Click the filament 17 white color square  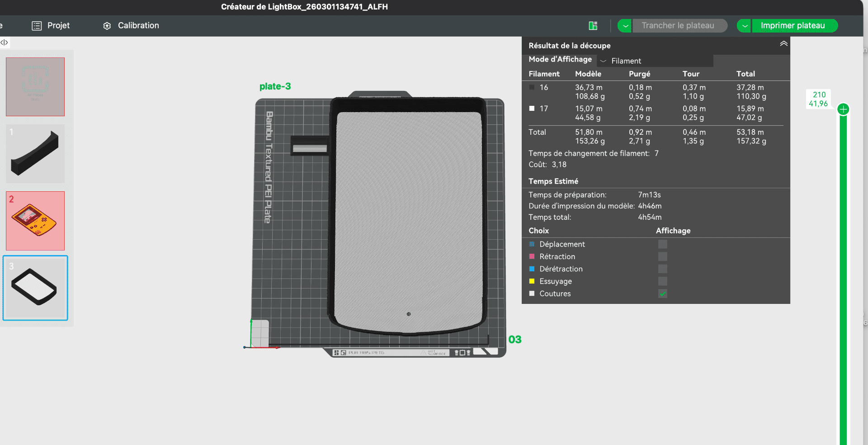532,109
